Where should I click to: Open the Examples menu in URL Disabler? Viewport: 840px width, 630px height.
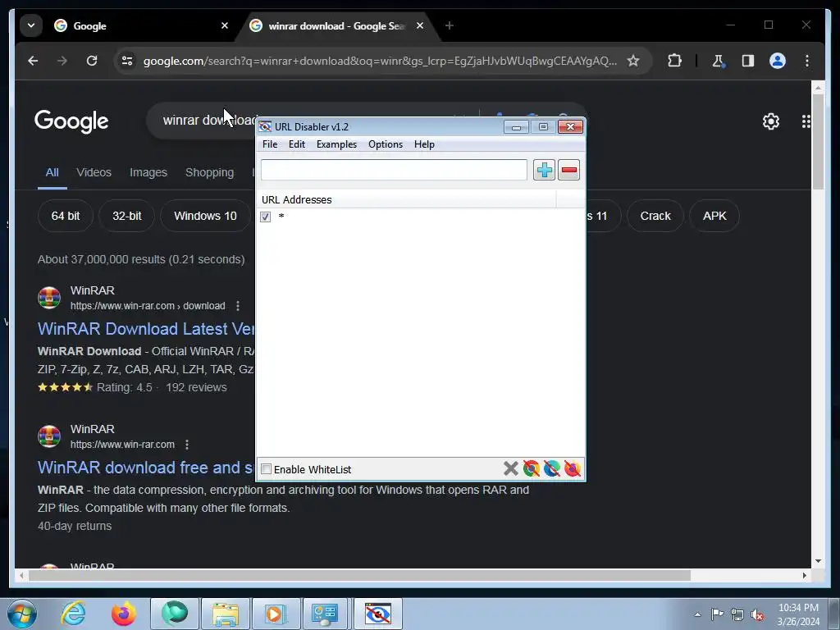click(x=336, y=144)
